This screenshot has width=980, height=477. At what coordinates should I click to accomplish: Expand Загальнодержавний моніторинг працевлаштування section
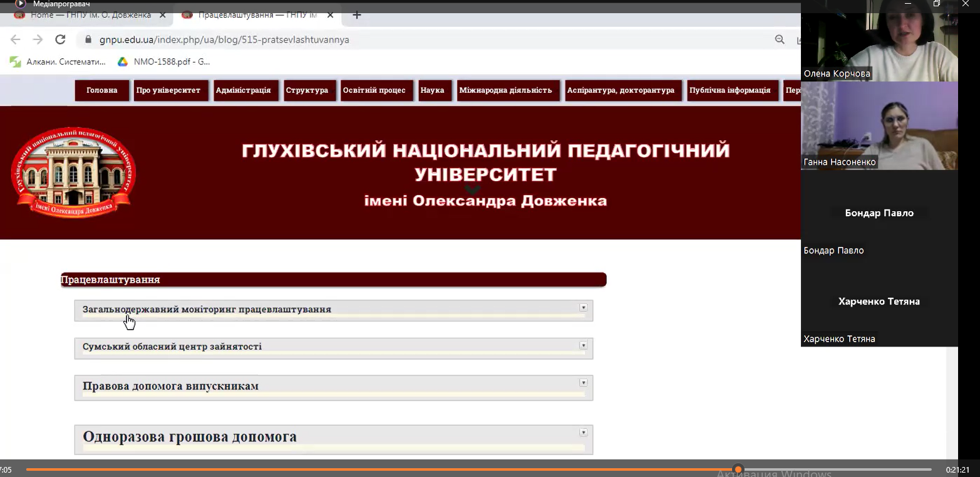point(334,310)
